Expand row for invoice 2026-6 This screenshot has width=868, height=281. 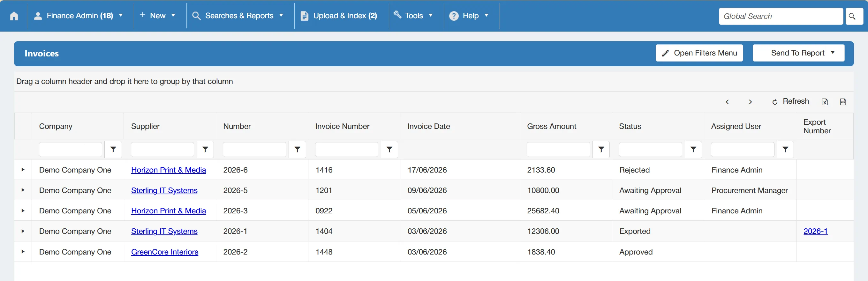[23, 170]
